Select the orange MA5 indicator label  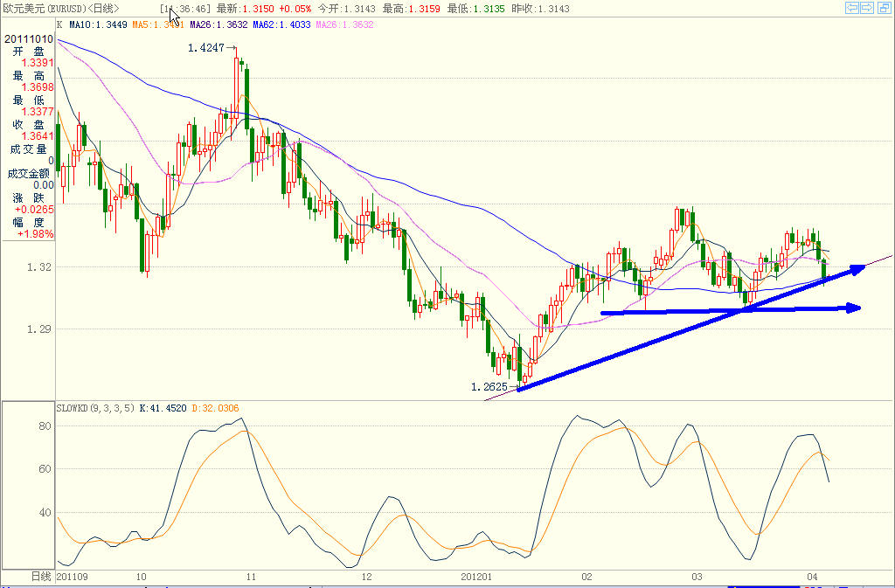157,24
